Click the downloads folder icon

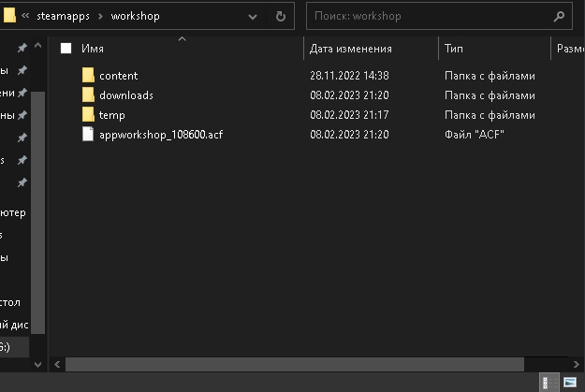(x=89, y=94)
